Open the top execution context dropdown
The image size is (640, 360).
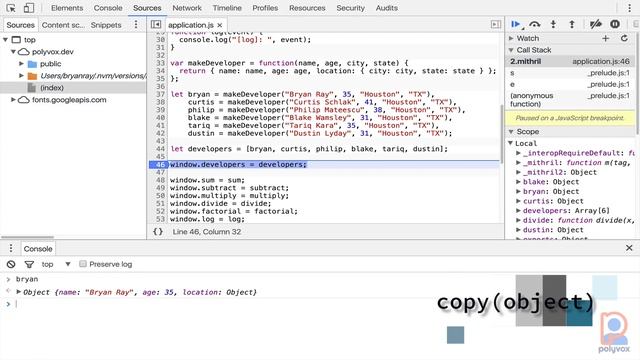pos(56,264)
